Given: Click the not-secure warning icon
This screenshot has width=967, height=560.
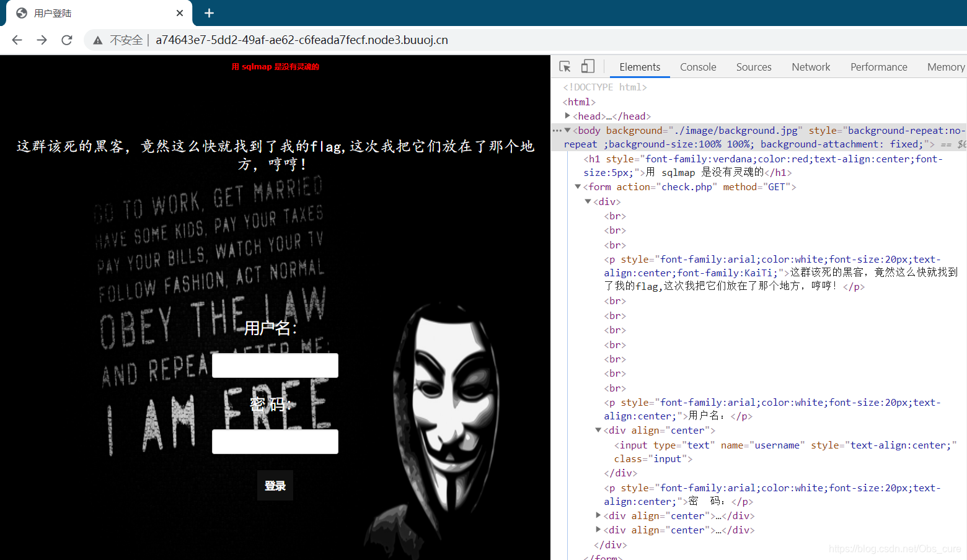Looking at the screenshot, I should pyautogui.click(x=97, y=40).
